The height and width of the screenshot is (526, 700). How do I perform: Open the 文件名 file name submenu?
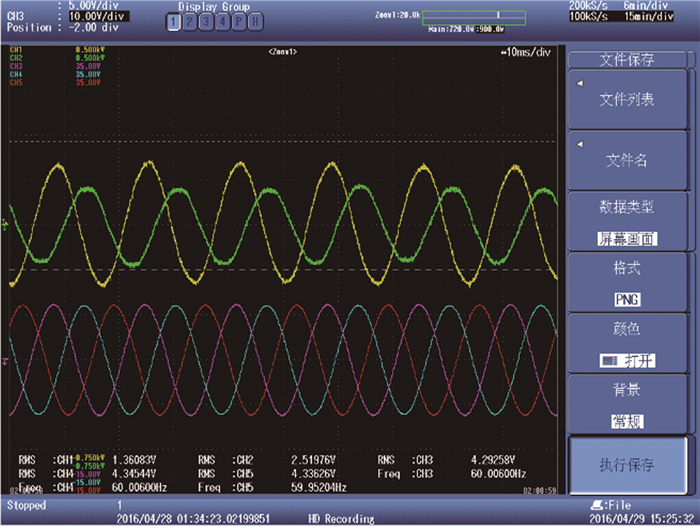pyautogui.click(x=627, y=160)
